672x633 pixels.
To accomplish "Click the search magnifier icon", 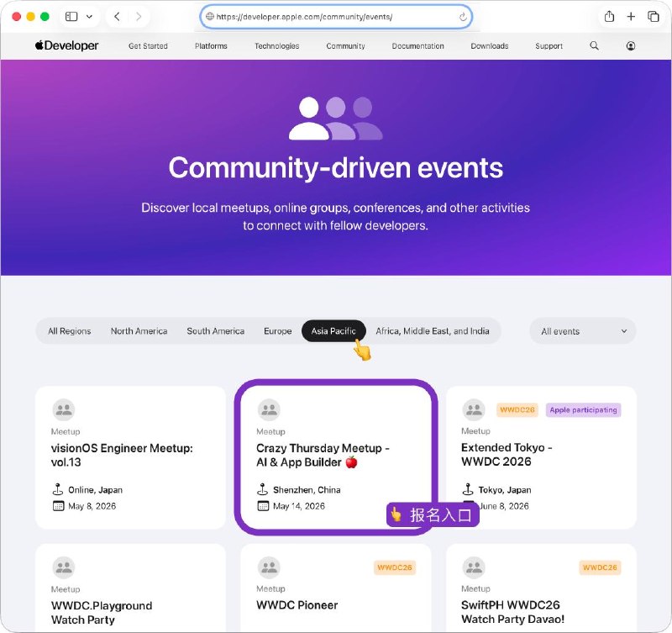I will 594,45.
